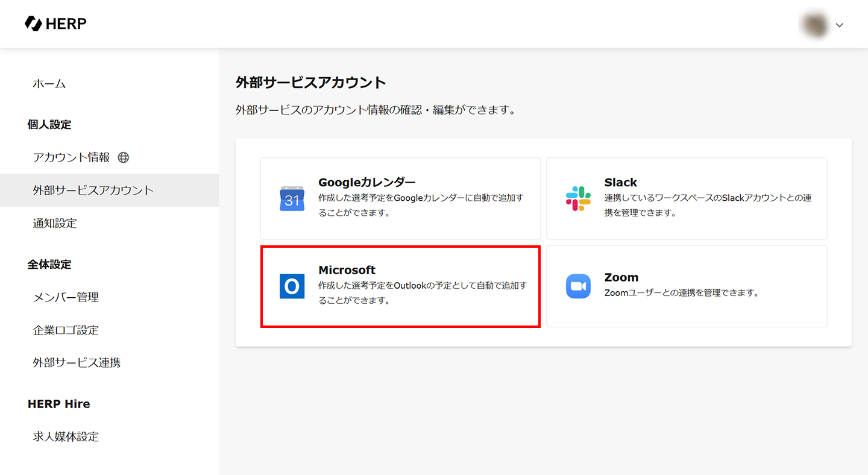Click the Google Calendar icon
This screenshot has width=868, height=475.
point(292,198)
